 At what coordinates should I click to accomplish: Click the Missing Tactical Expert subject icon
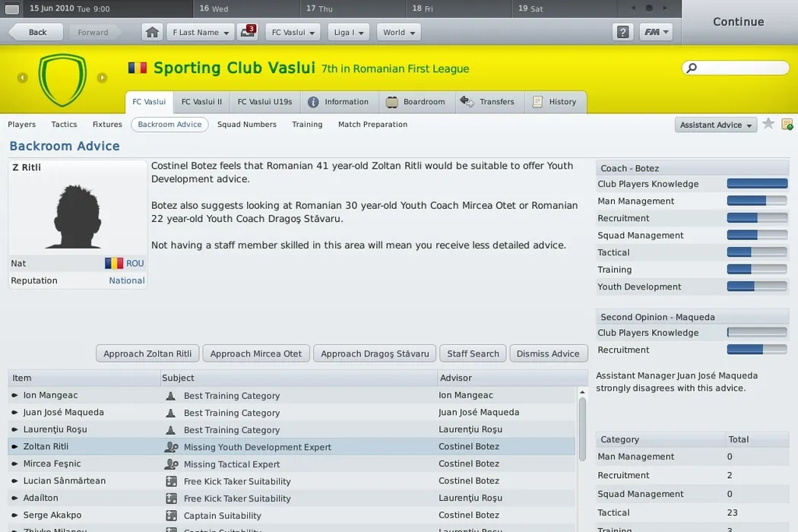click(x=171, y=464)
